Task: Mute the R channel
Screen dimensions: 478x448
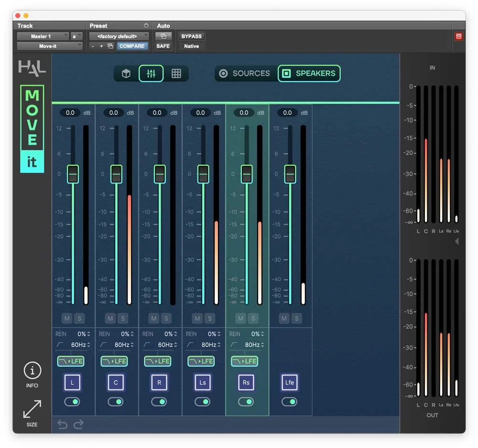Action: [x=153, y=319]
